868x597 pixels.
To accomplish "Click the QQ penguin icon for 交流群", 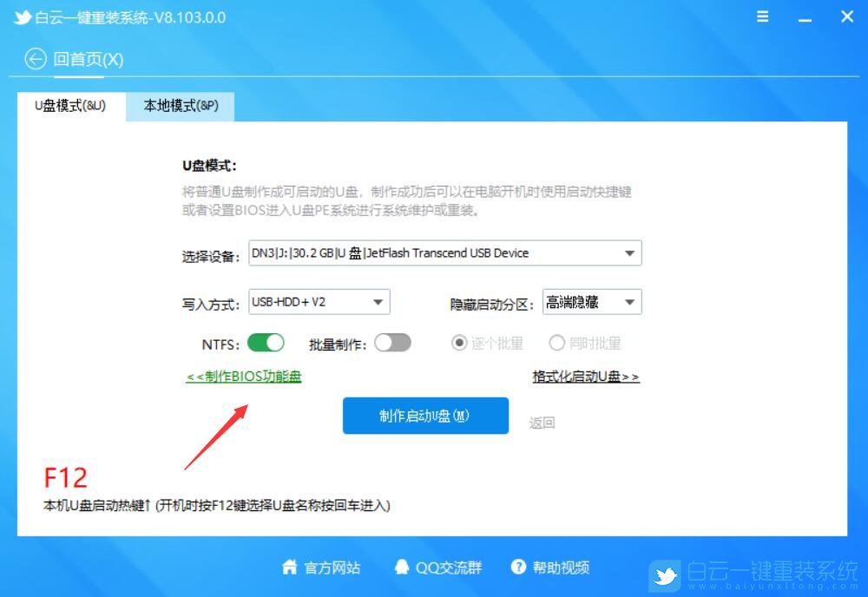I will pyautogui.click(x=402, y=567).
